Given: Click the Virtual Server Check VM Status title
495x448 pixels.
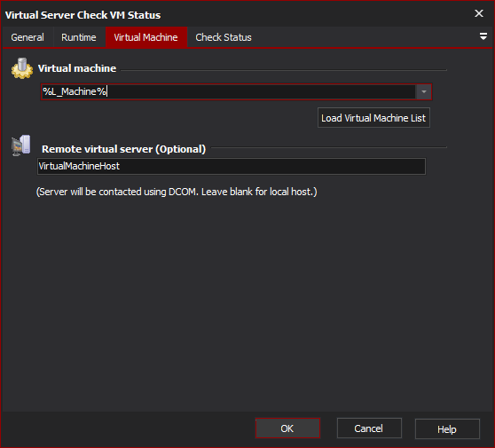Looking at the screenshot, I should click(x=82, y=15).
